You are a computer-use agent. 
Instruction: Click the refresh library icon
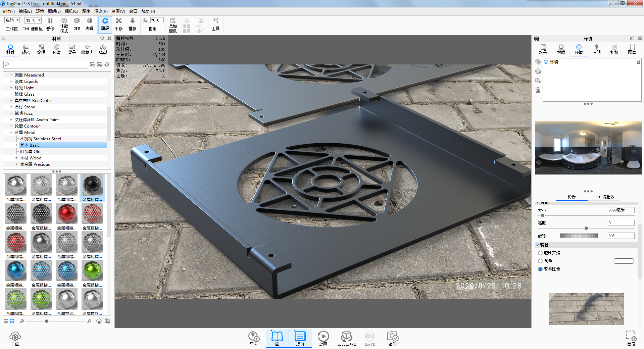tap(107, 64)
